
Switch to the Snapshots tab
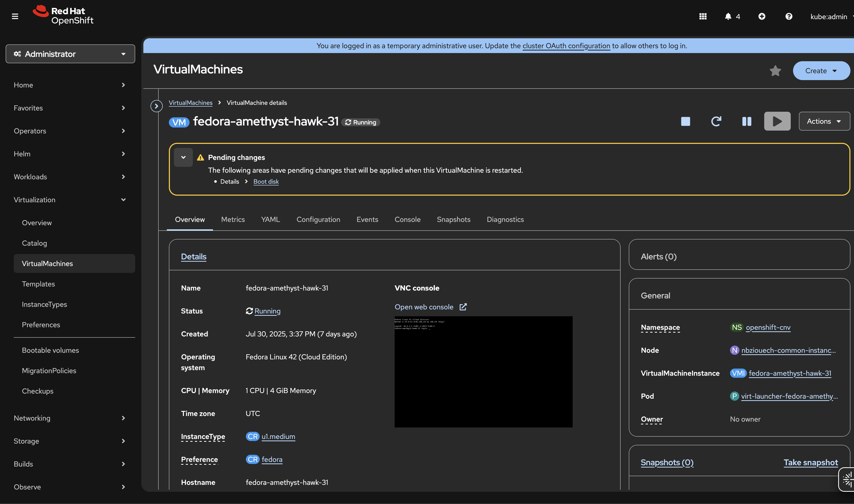coord(453,219)
